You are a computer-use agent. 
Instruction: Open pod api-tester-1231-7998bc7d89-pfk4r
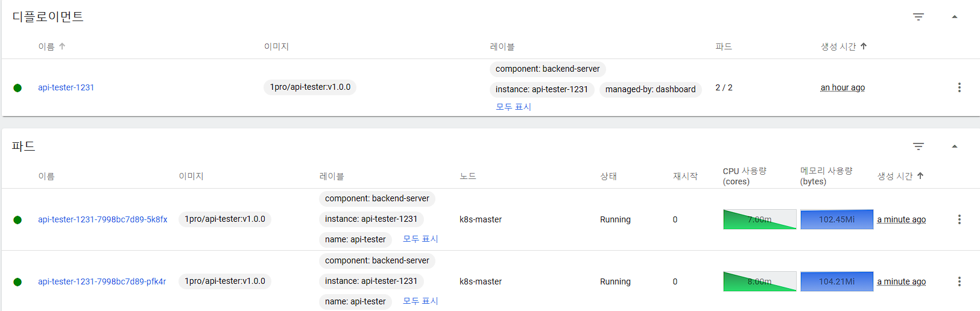102,281
